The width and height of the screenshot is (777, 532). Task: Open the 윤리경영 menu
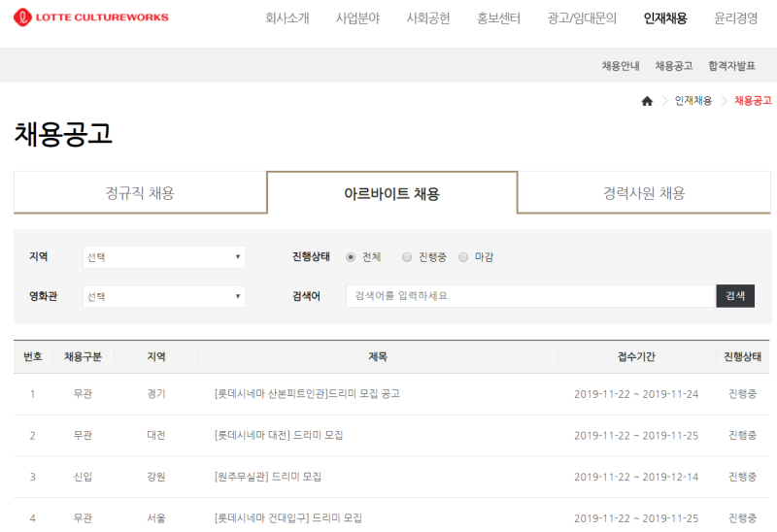coord(735,18)
